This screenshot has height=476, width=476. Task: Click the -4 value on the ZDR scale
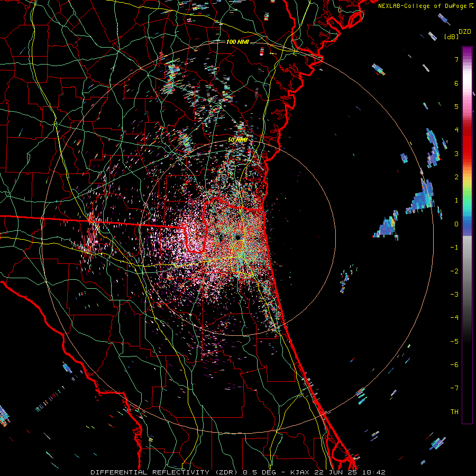pyautogui.click(x=454, y=317)
